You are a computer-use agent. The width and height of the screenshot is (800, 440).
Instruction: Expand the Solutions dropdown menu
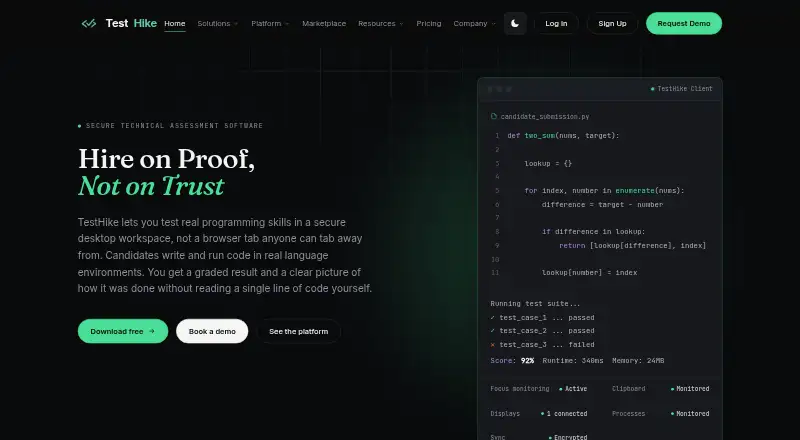point(218,23)
